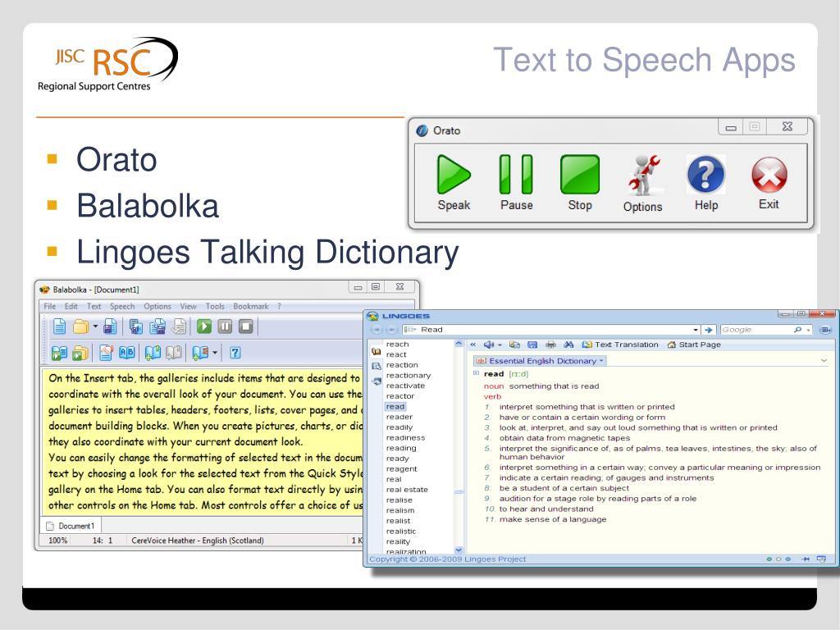
Task: Open the Essential English Dictionary dropdown
Action: 540,361
